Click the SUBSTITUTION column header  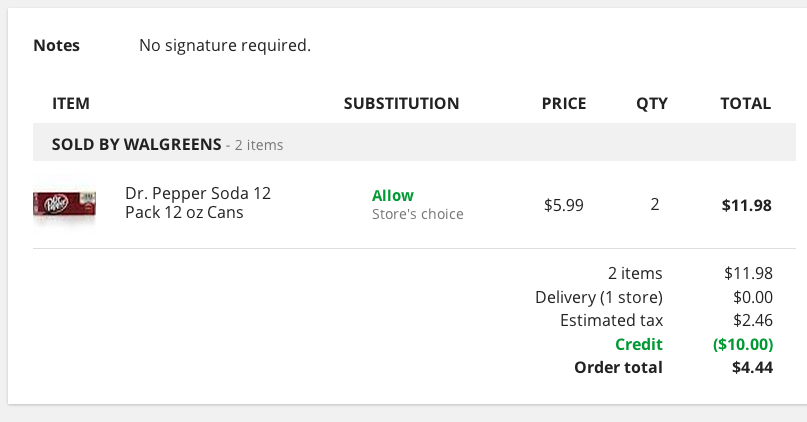401,103
